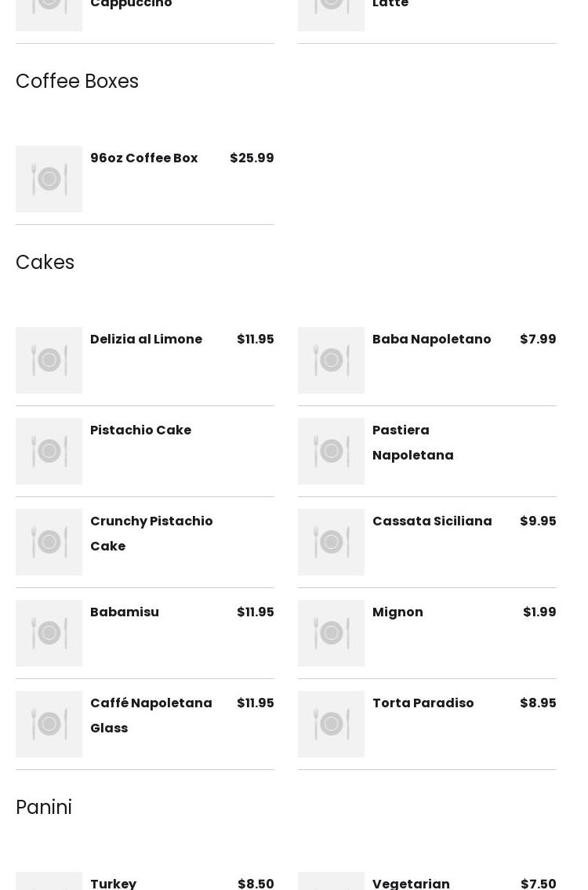
Task: Click the Caffé Napoletana Glass image
Action: tap(49, 724)
